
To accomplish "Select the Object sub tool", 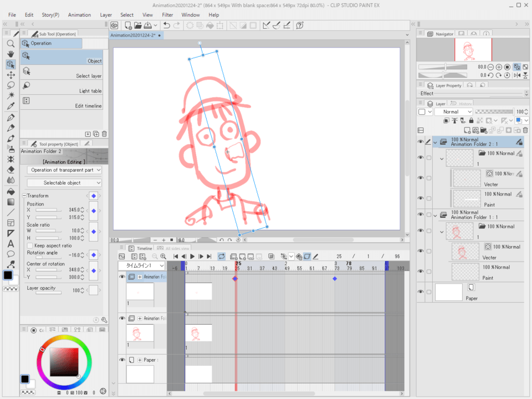I will point(62,58).
